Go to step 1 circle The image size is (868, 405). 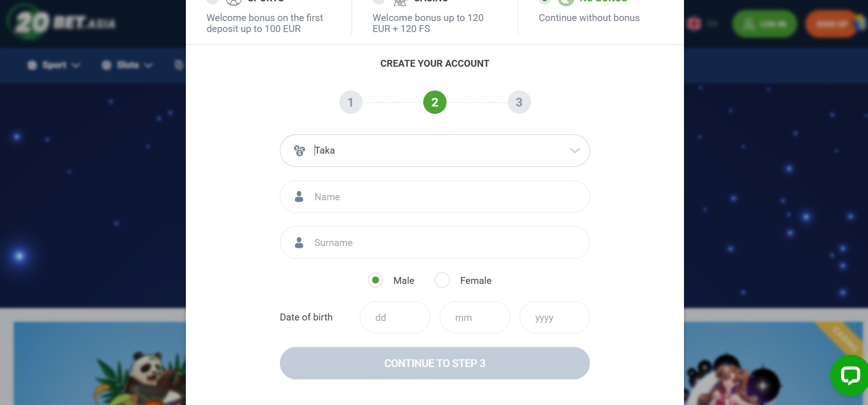pyautogui.click(x=351, y=102)
